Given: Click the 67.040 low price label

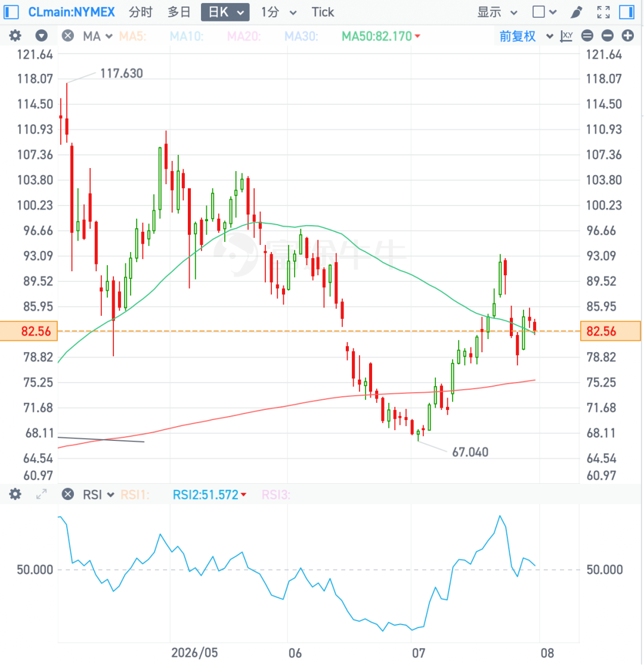Looking at the screenshot, I should 470,452.
